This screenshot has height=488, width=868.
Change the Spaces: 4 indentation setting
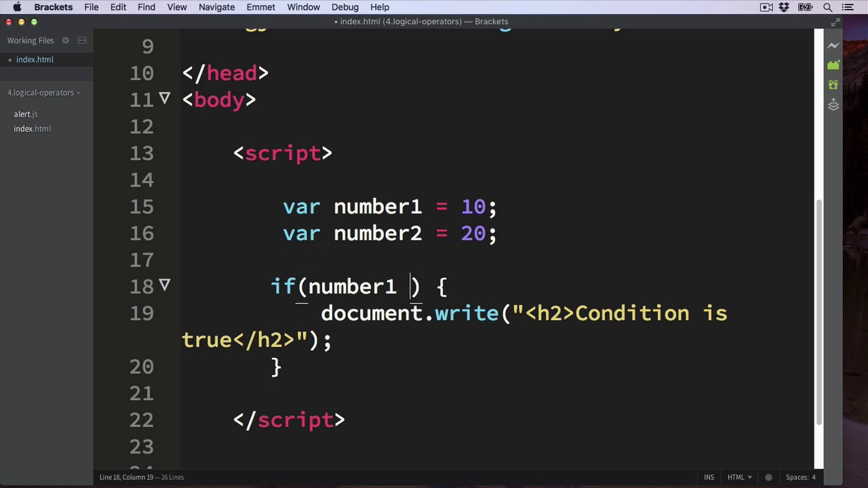pyautogui.click(x=801, y=477)
